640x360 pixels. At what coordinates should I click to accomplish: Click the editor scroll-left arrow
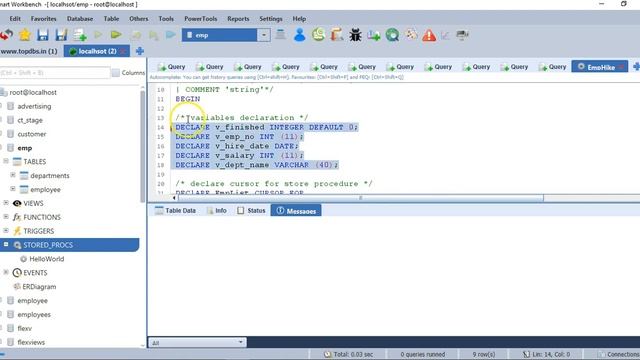(x=174, y=198)
